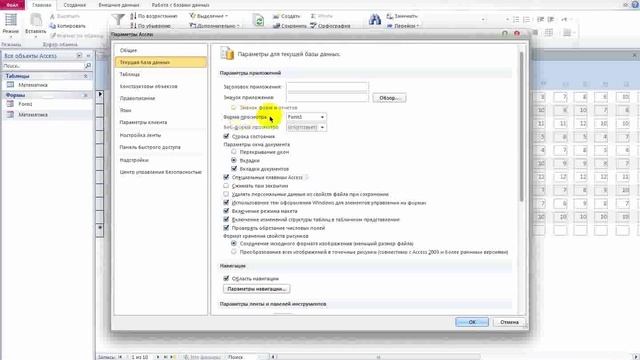Switch to Создание ribbon tab
This screenshot has width=640, height=360.
click(x=75, y=5)
